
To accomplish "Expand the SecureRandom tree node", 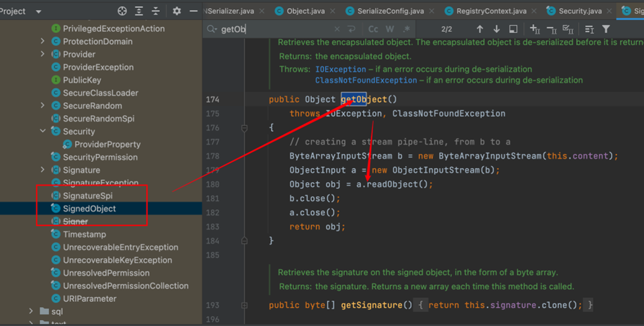I will (43, 106).
